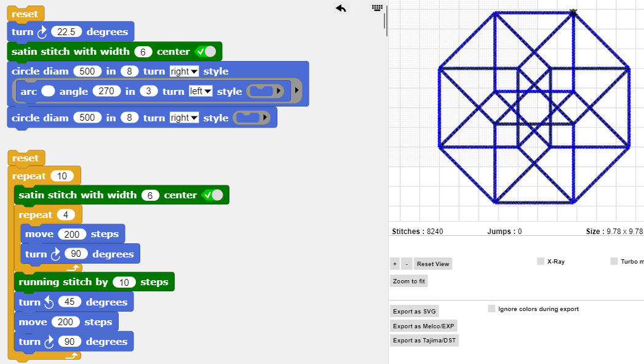The height and width of the screenshot is (364, 644).
Task: Edit repeat 4 count
Action: pyautogui.click(x=66, y=215)
